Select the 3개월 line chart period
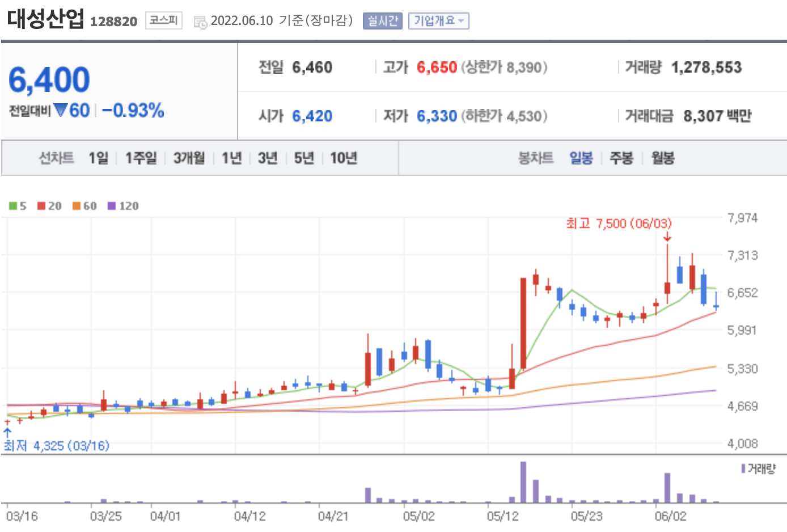The width and height of the screenshot is (787, 532). click(x=189, y=158)
